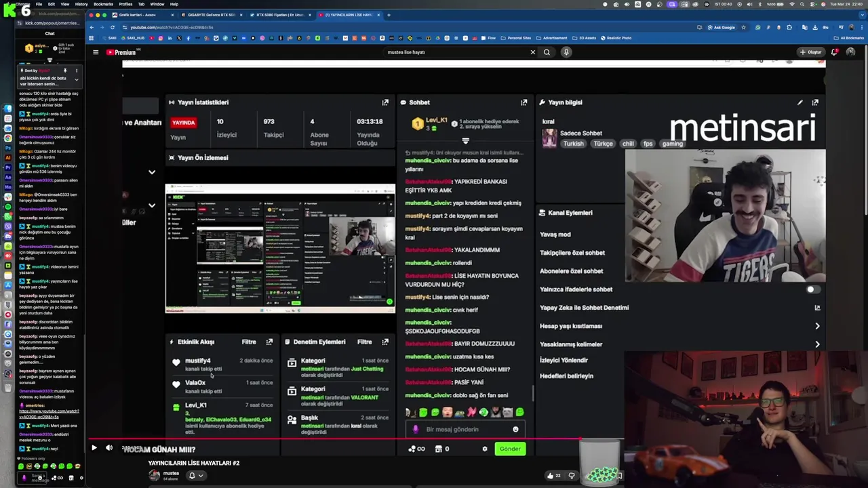Pop out the Yayın İstatistikleri panel
The image size is (868, 488).
click(x=385, y=102)
